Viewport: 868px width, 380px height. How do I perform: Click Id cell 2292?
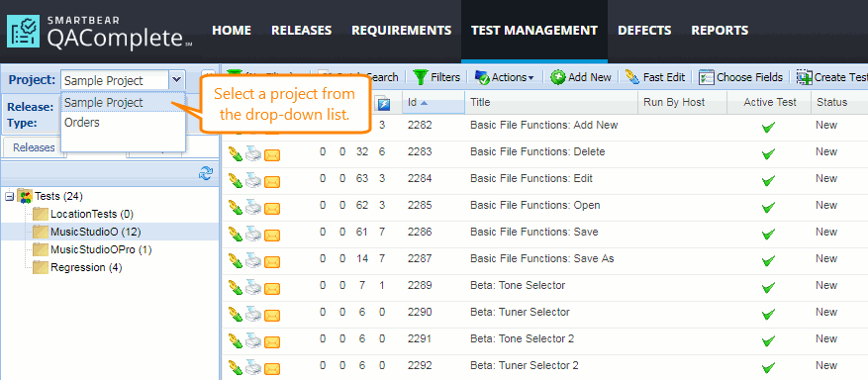click(x=420, y=365)
